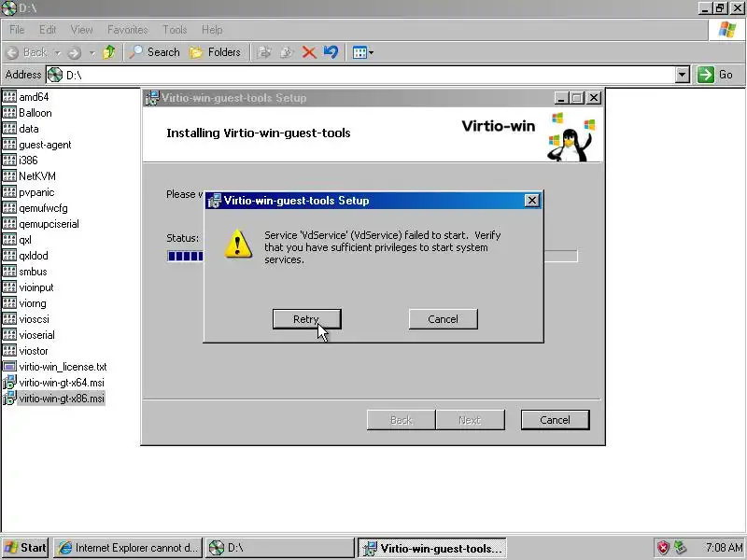
Task: Click the blue Undo icon
Action: click(x=331, y=52)
